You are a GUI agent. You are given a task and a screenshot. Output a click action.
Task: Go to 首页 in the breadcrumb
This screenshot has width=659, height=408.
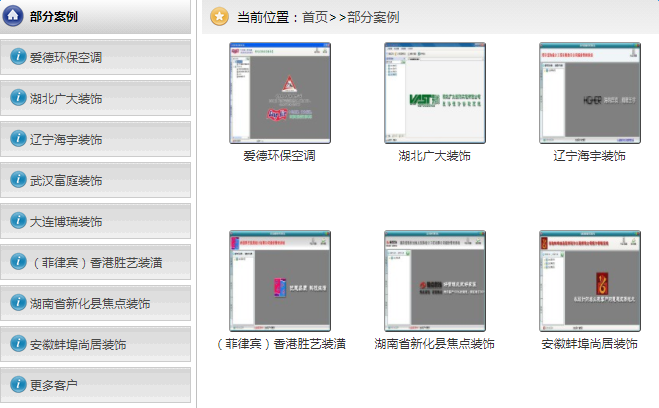(315, 18)
